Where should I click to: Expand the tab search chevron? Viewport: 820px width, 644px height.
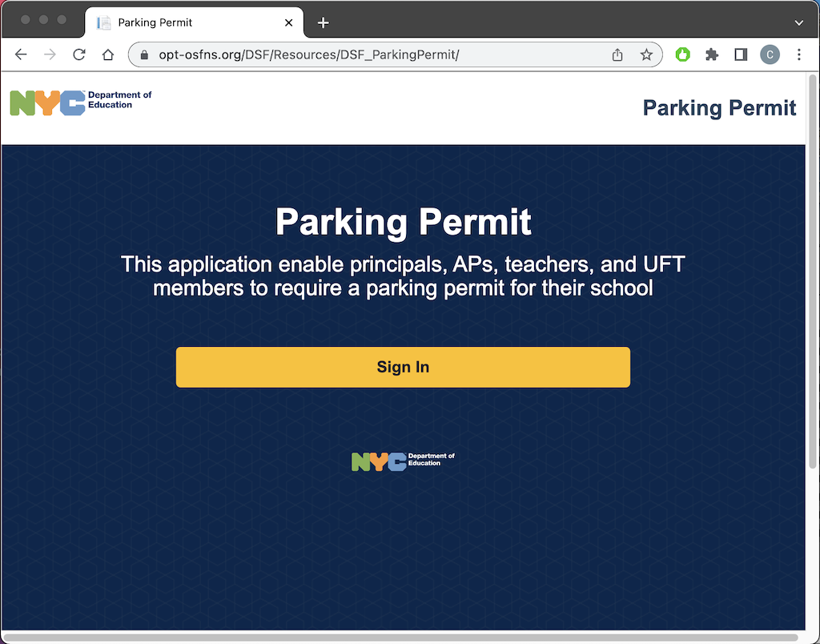click(x=798, y=22)
